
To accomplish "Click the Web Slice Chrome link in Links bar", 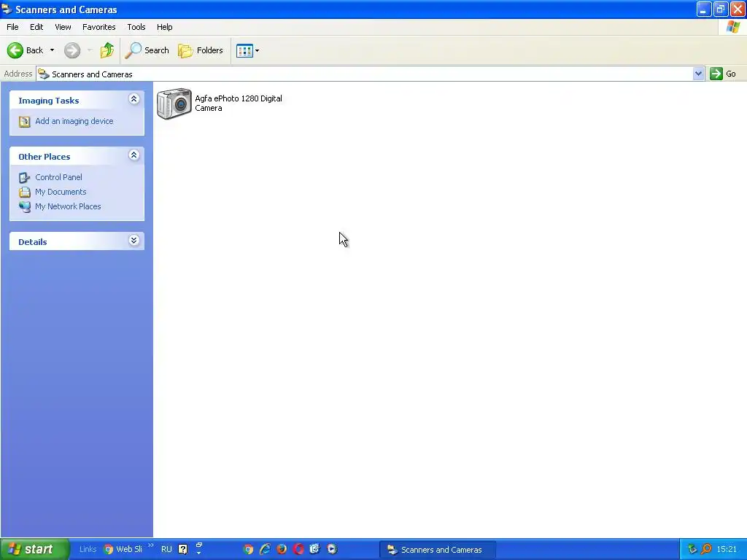I will tap(123, 550).
